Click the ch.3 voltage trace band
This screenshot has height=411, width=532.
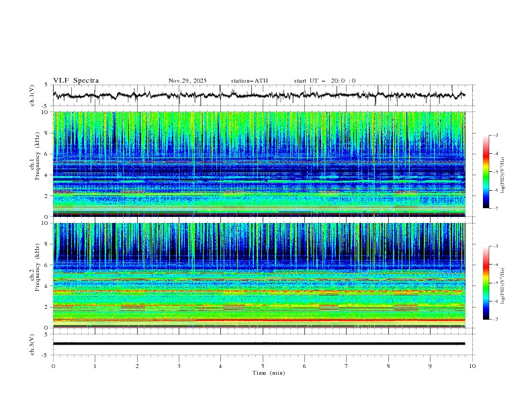point(259,344)
